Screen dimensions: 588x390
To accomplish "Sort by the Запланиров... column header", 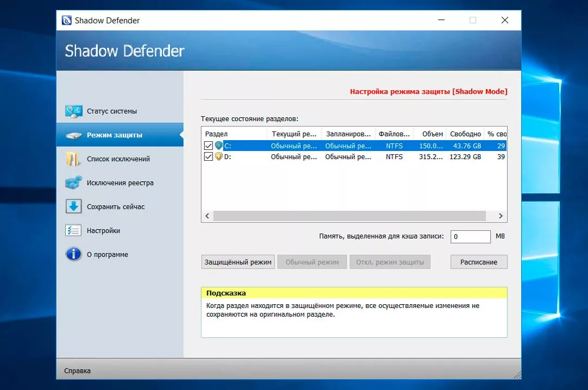I will tap(348, 134).
